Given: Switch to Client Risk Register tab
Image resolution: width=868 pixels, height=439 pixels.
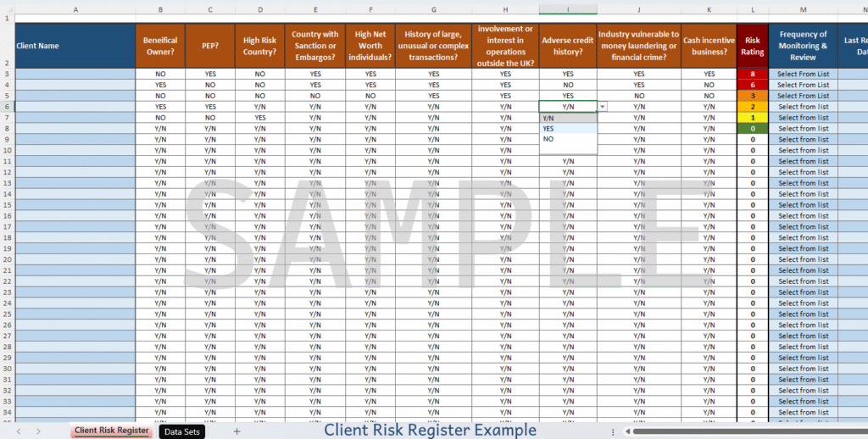Looking at the screenshot, I should [111, 431].
